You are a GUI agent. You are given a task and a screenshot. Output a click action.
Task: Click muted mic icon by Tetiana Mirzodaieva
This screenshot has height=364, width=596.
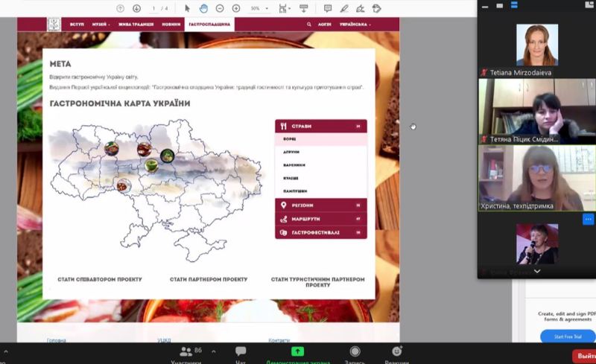[484, 72]
